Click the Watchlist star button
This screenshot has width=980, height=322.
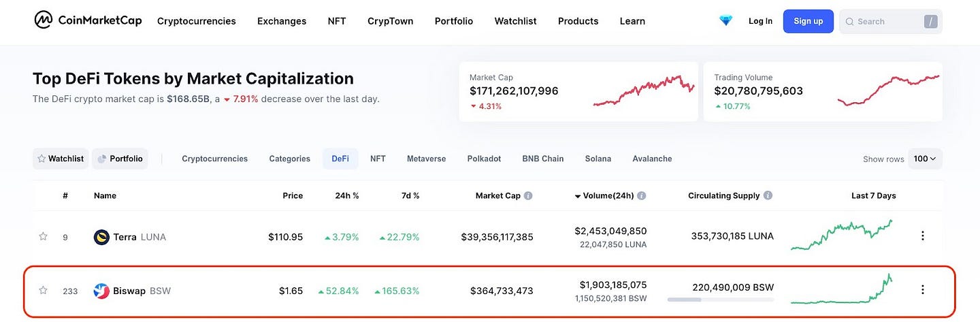click(x=61, y=159)
